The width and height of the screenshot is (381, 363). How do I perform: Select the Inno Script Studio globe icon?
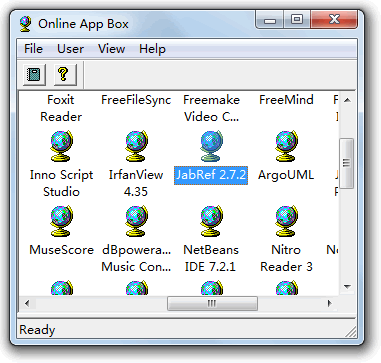click(61, 146)
